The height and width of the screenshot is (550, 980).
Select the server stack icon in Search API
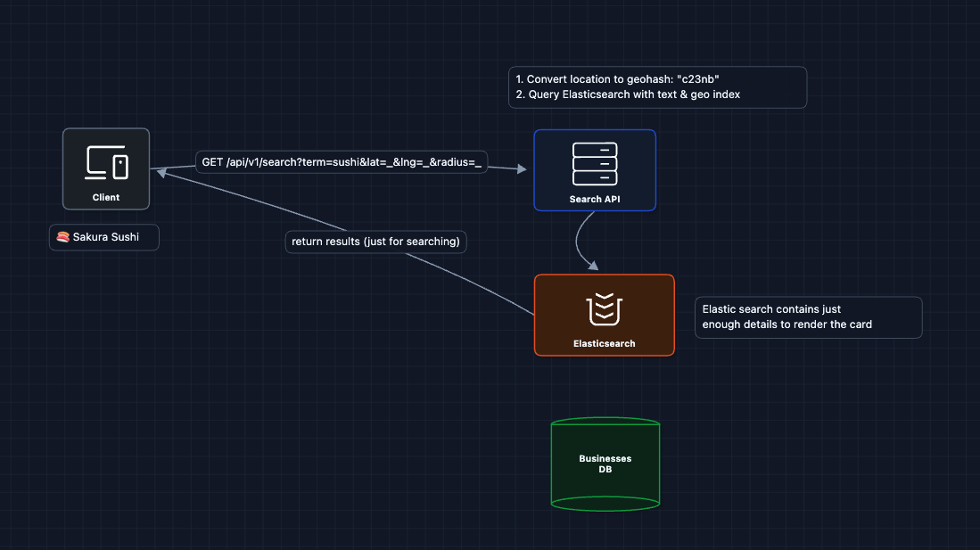tap(595, 163)
